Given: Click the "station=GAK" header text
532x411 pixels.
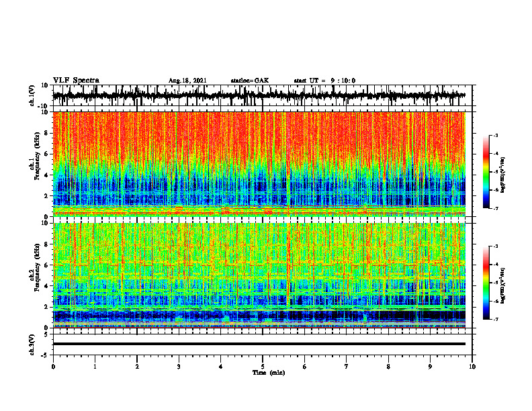Looking at the screenshot, I should point(250,81).
